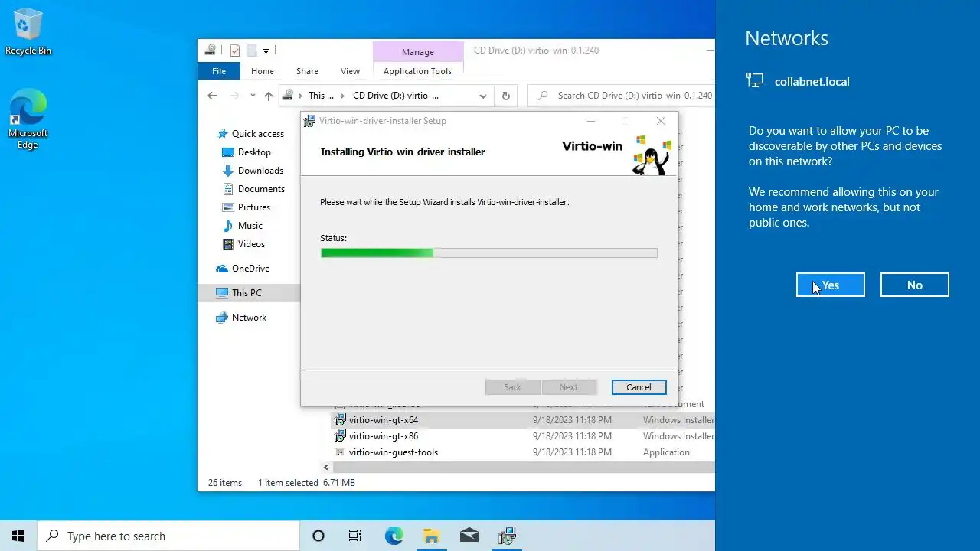Click the Application type cell for guest-tools

[666, 452]
